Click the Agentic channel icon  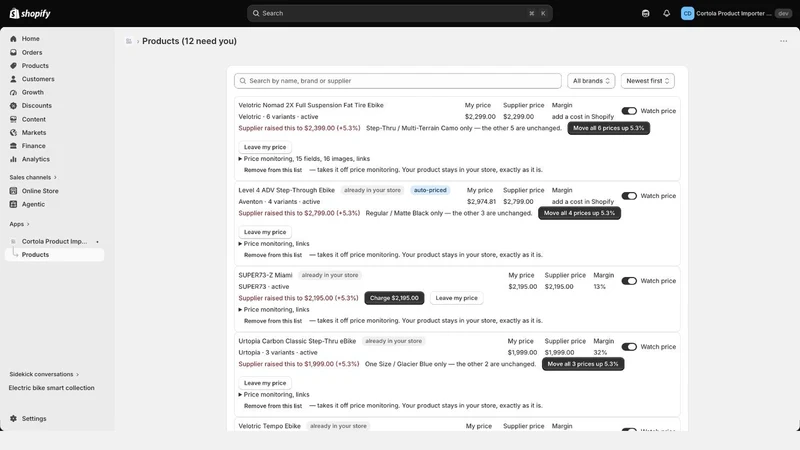pyautogui.click(x=13, y=204)
